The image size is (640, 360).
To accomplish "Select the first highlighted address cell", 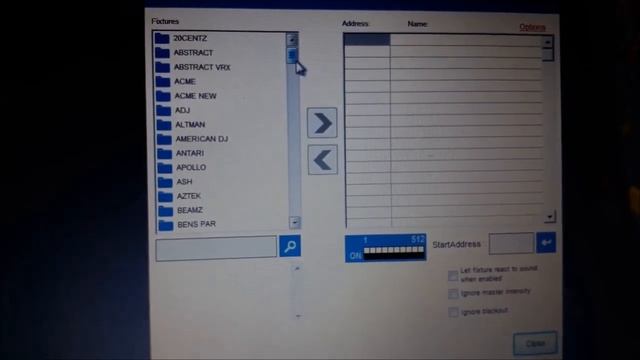I will pyautogui.click(x=367, y=39).
